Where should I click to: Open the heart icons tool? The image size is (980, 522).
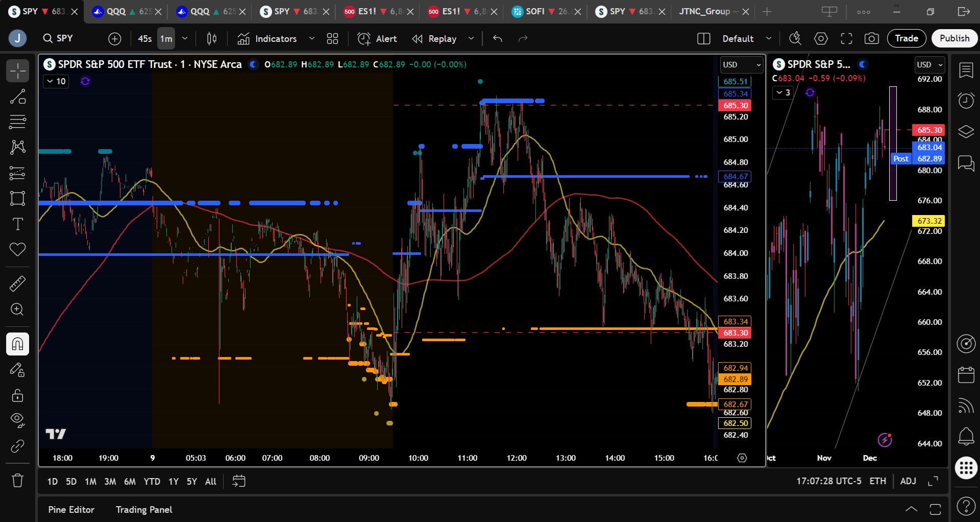pyautogui.click(x=17, y=250)
